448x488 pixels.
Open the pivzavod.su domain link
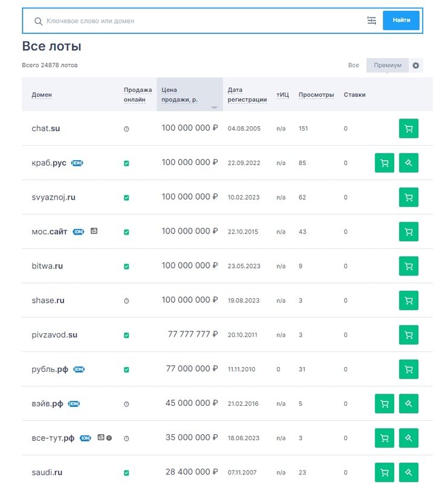point(54,335)
